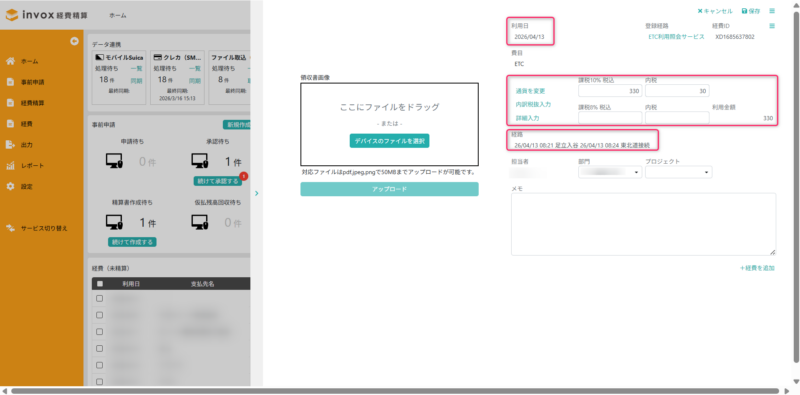Focus the empty 内税 field in 8% row
The image size is (800, 395).
(677, 118)
